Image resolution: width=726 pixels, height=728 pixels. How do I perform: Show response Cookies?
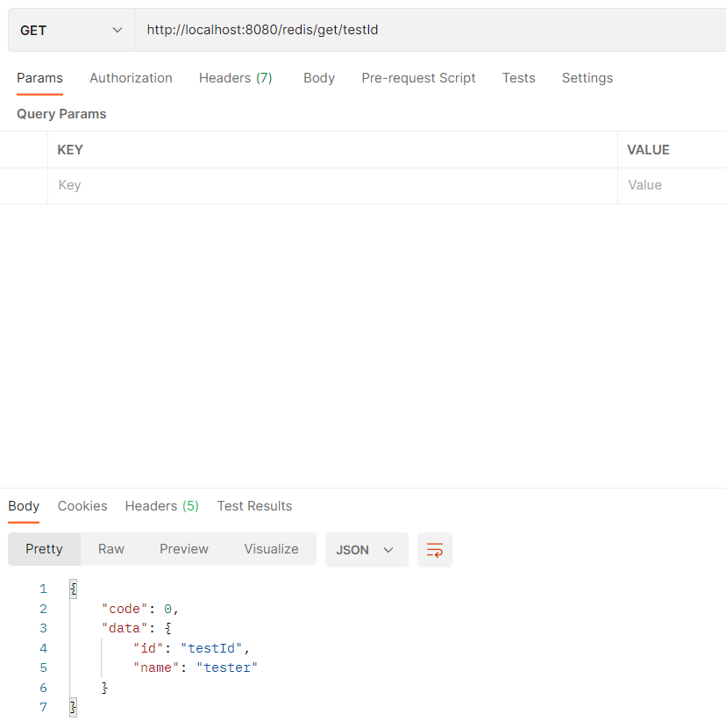coord(82,506)
